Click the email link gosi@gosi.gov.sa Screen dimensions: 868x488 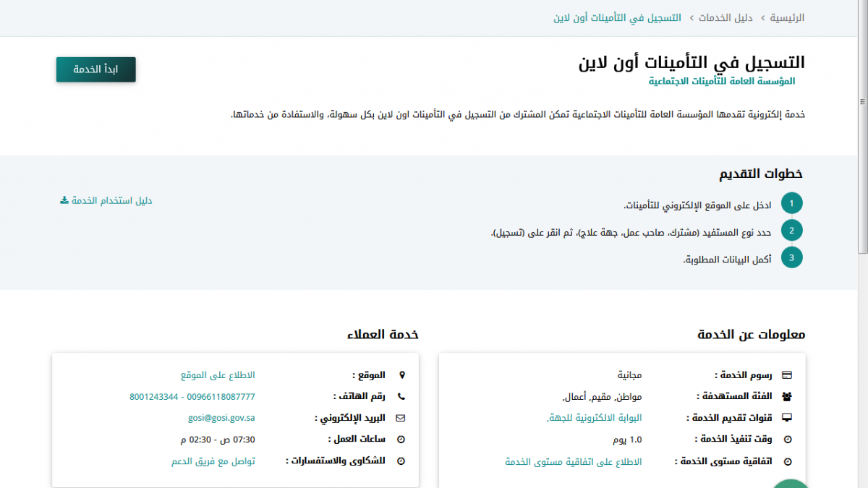[221, 418]
